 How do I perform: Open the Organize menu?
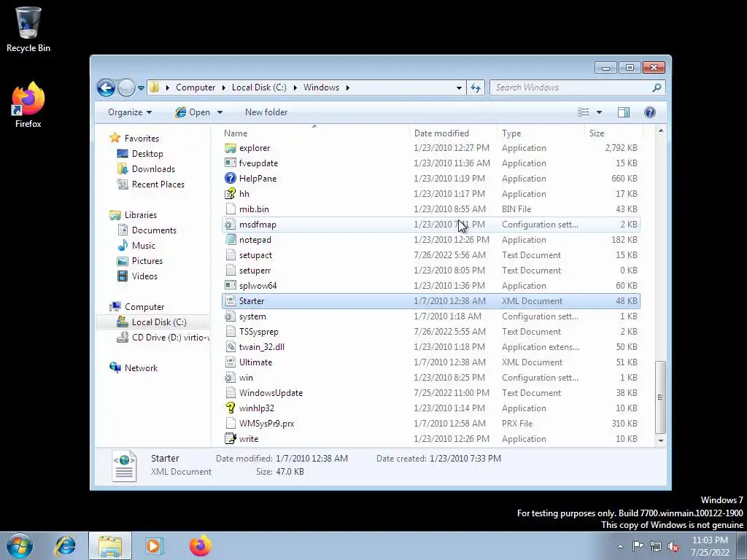tap(130, 112)
